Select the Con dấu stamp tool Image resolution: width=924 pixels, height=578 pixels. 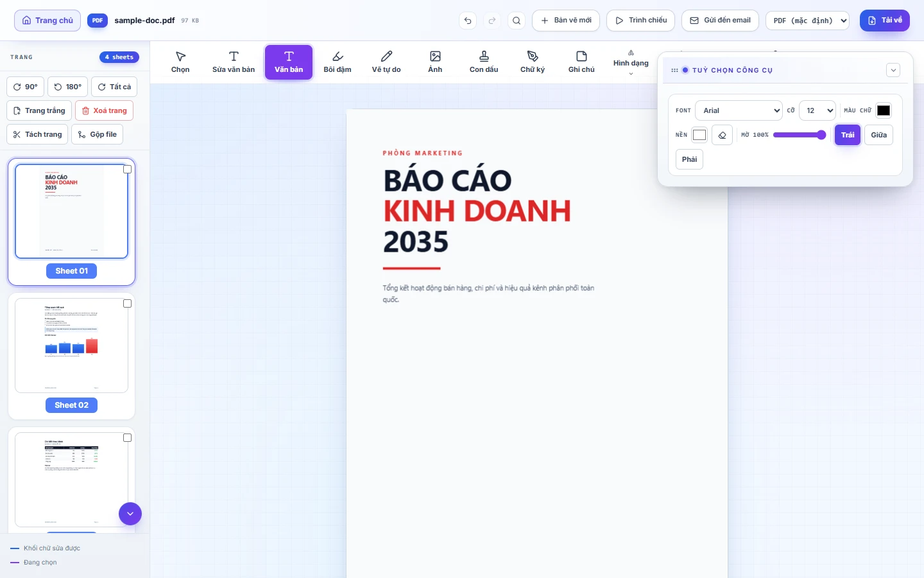[484, 62]
